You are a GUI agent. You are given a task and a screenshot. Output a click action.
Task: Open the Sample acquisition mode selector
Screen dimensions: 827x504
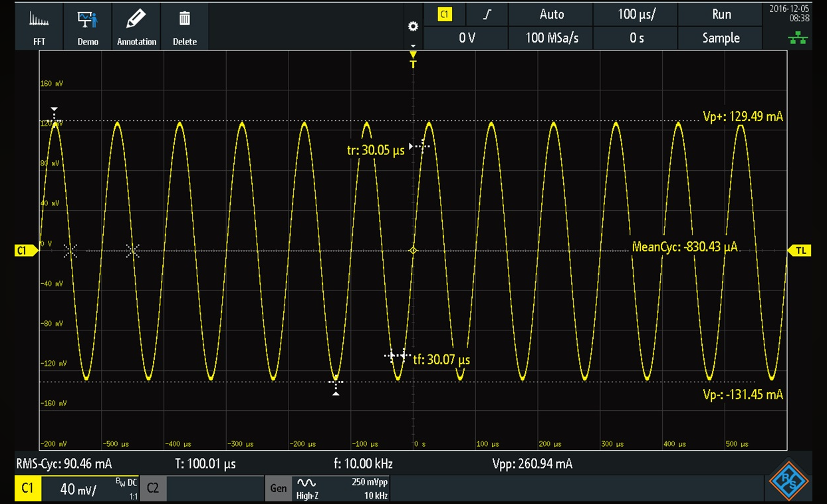pyautogui.click(x=721, y=38)
